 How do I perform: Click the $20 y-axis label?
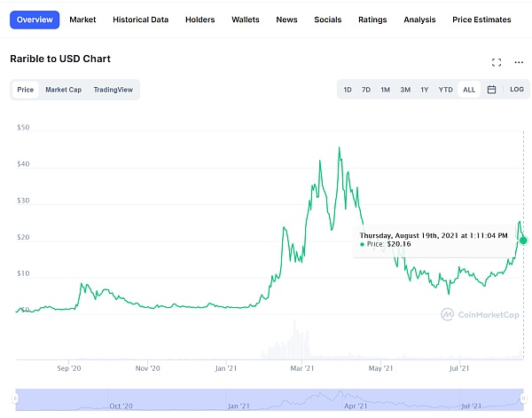23,237
